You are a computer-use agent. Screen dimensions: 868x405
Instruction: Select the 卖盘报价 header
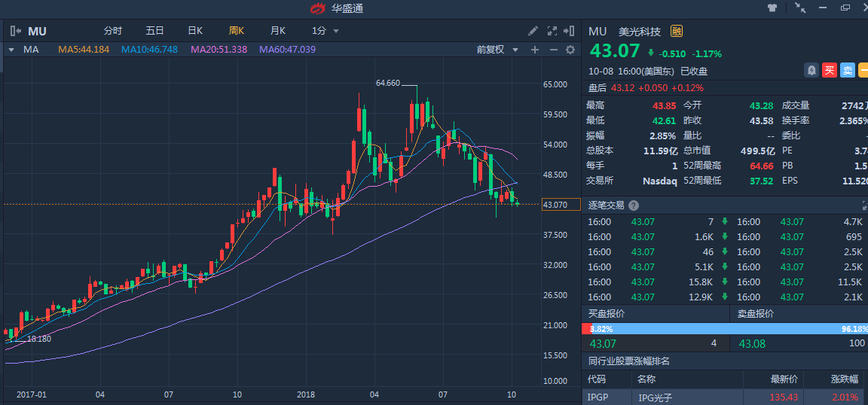[756, 314]
